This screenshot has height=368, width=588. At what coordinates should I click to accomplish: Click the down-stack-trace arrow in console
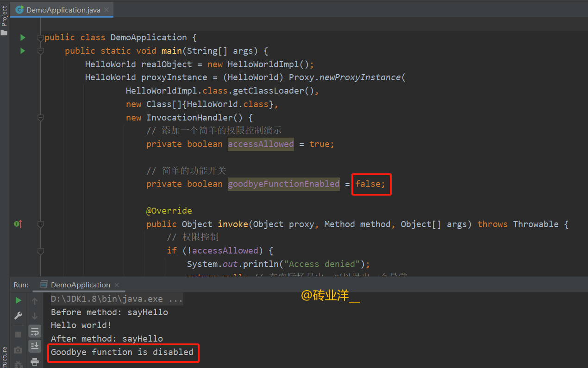(x=35, y=316)
